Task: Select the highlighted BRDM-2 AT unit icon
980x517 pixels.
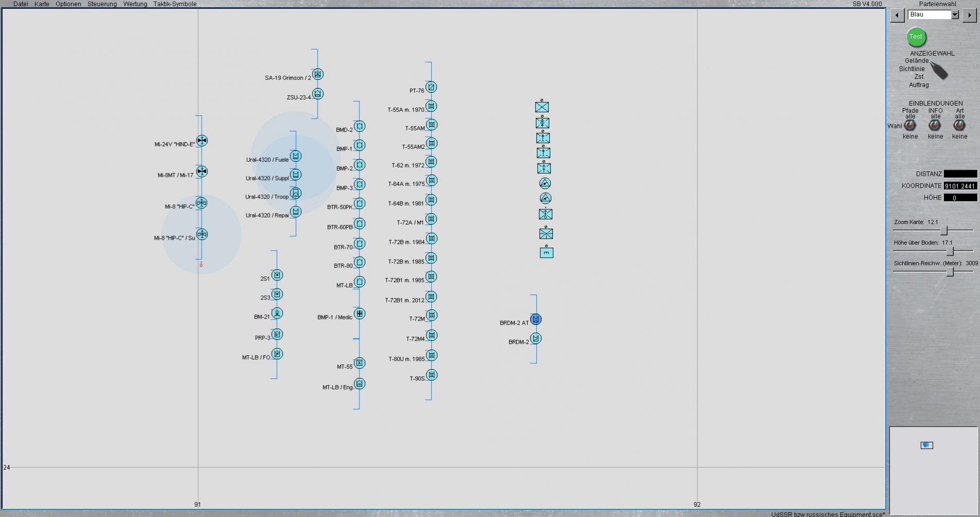Action: 536,320
